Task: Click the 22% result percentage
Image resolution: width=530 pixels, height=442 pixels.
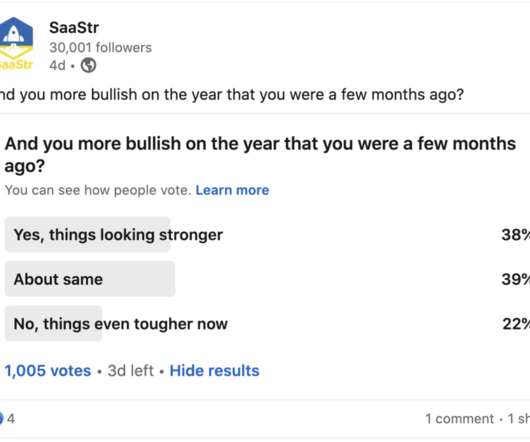Action: [516, 324]
